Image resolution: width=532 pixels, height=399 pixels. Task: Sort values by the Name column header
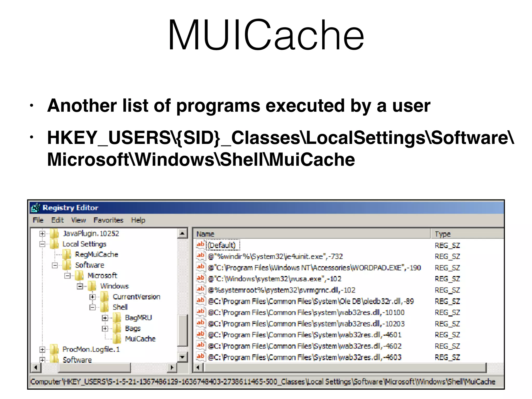[312, 234]
